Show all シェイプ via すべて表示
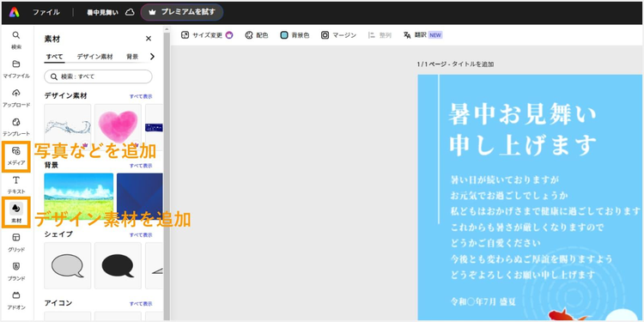Image resolution: width=644 pixels, height=322 pixels. point(141,235)
